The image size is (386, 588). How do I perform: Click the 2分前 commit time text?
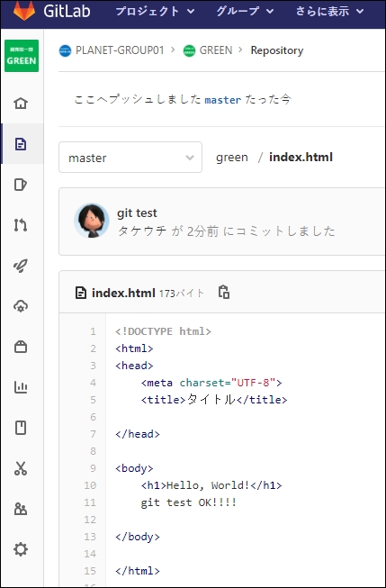tap(202, 231)
